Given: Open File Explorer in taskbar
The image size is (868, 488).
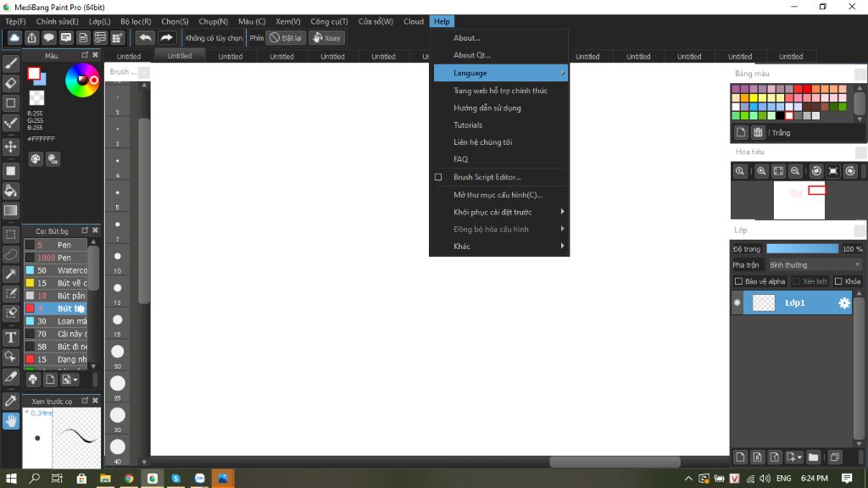Looking at the screenshot, I should click(105, 479).
